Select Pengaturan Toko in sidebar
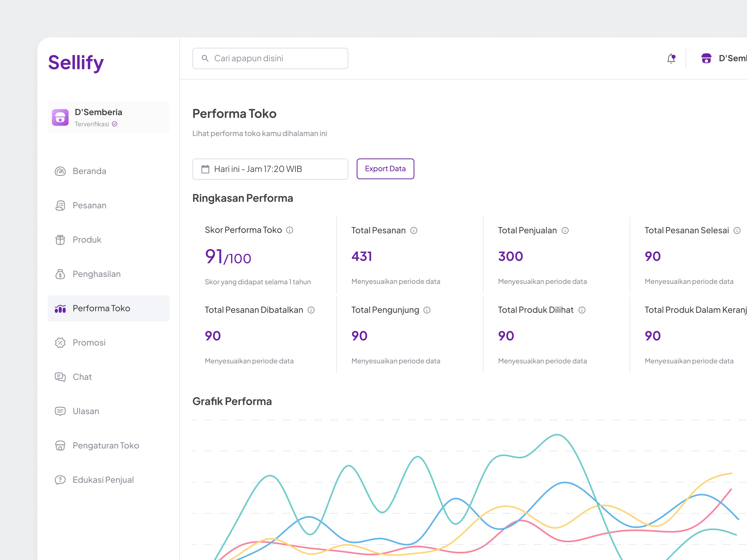 106,446
